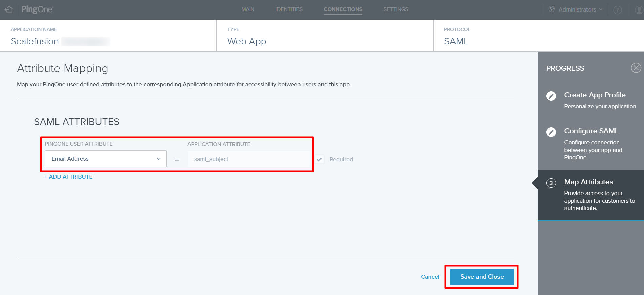Go to the MAIN tab
Screen dimensions: 644x295
tap(248, 9)
